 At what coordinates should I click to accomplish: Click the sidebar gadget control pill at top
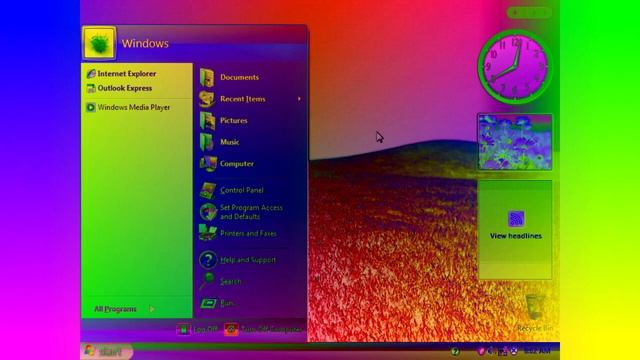[529, 13]
